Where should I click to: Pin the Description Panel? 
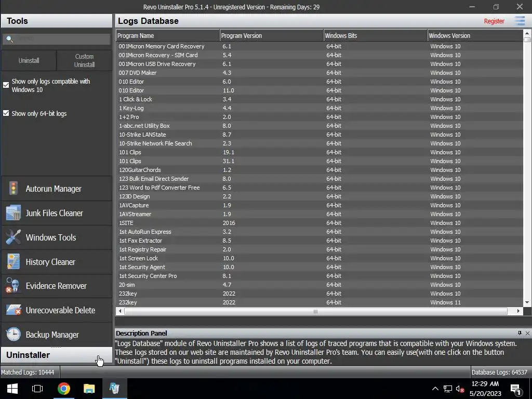pos(520,333)
